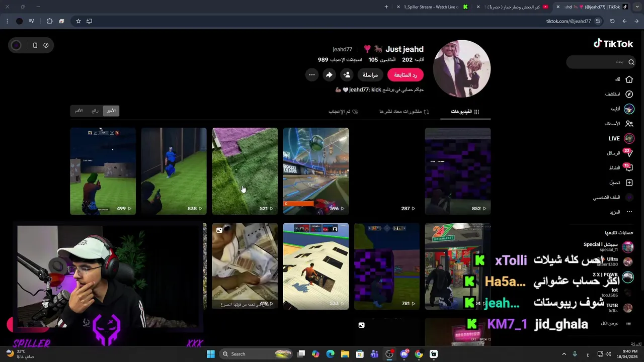Open Google Chrome from the taskbar

coord(419,354)
